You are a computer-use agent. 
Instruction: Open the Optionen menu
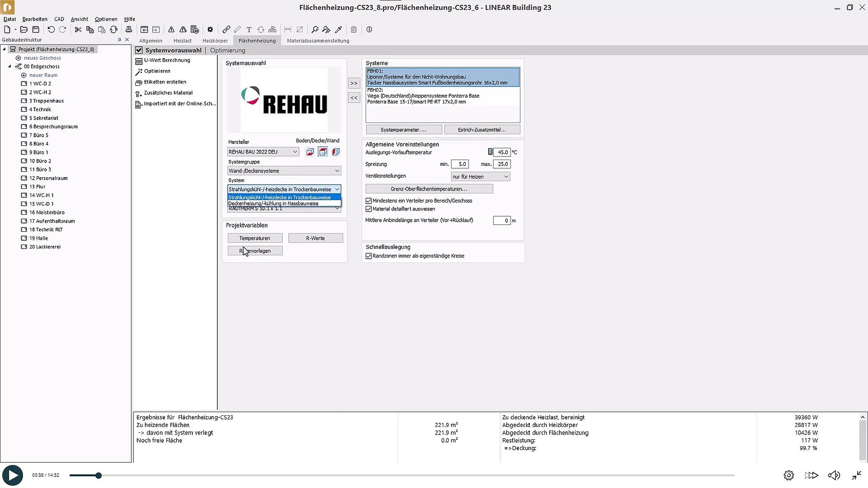[106, 19]
